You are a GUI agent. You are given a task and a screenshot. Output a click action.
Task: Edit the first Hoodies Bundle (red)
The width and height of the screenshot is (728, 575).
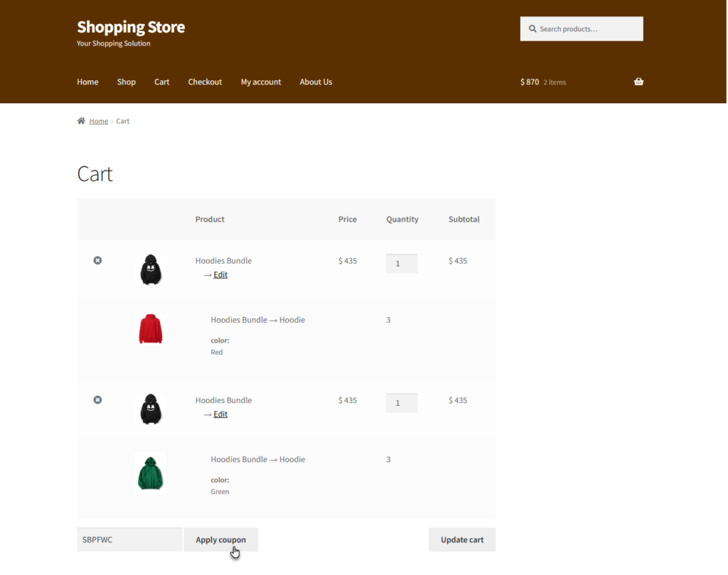click(220, 275)
